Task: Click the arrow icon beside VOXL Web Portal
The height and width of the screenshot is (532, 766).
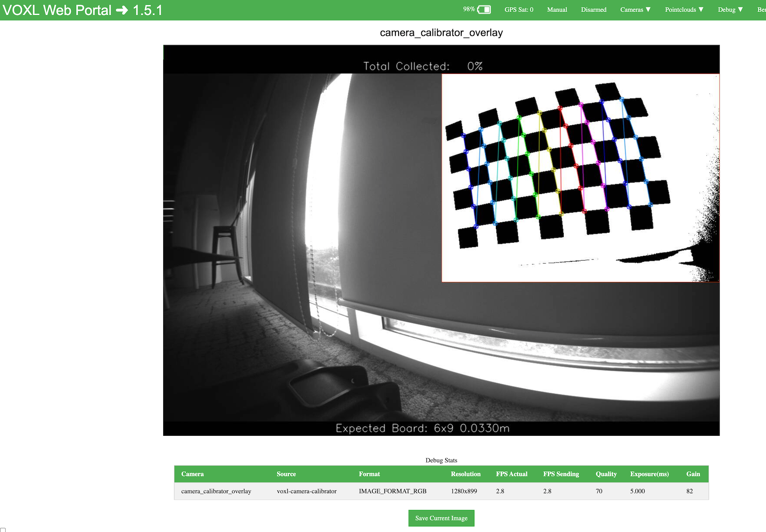Action: pos(122,10)
